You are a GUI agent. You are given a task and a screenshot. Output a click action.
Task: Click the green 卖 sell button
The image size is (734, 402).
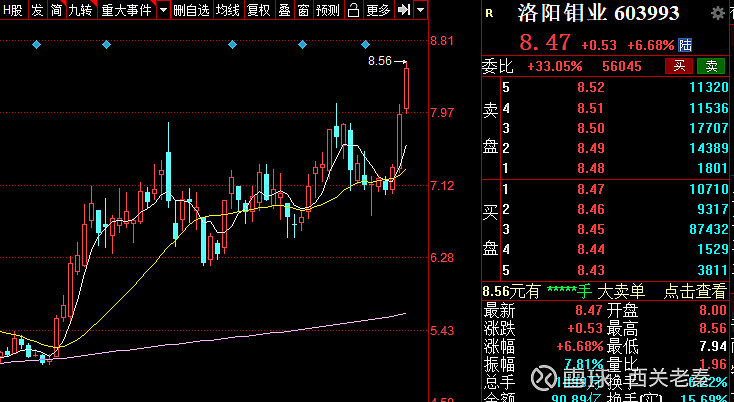(711, 66)
